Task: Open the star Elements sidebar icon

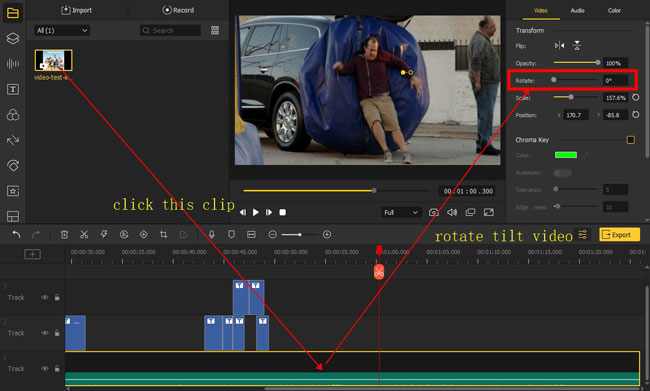Action: click(13, 191)
